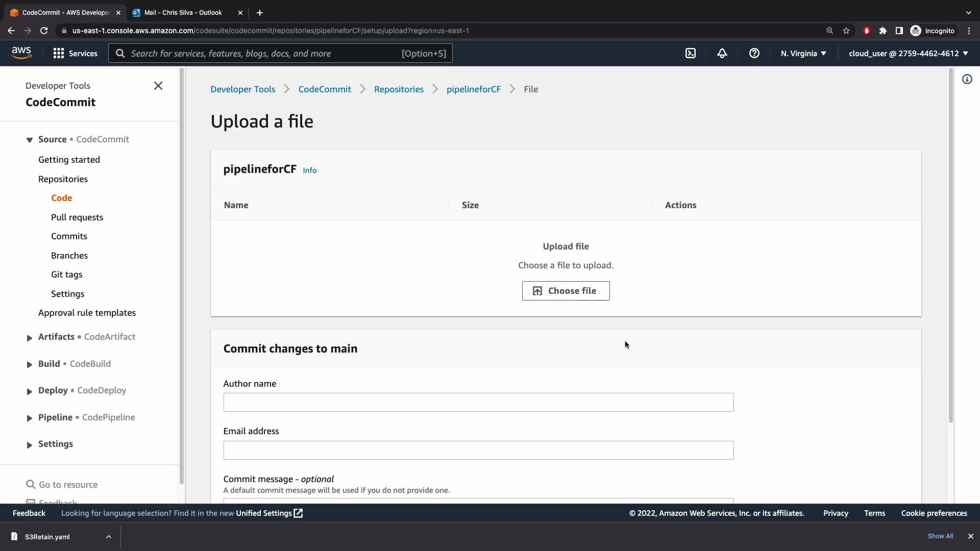Close the Developer Tools side panel
This screenshot has width=980, height=551.
(x=158, y=86)
